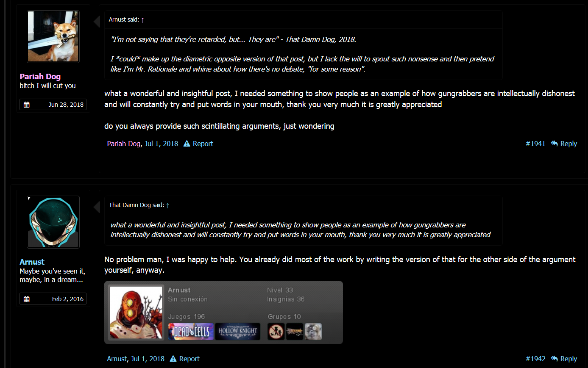Open the Hollow Knight game badge
Screen dimensions: 588x368
click(x=238, y=332)
